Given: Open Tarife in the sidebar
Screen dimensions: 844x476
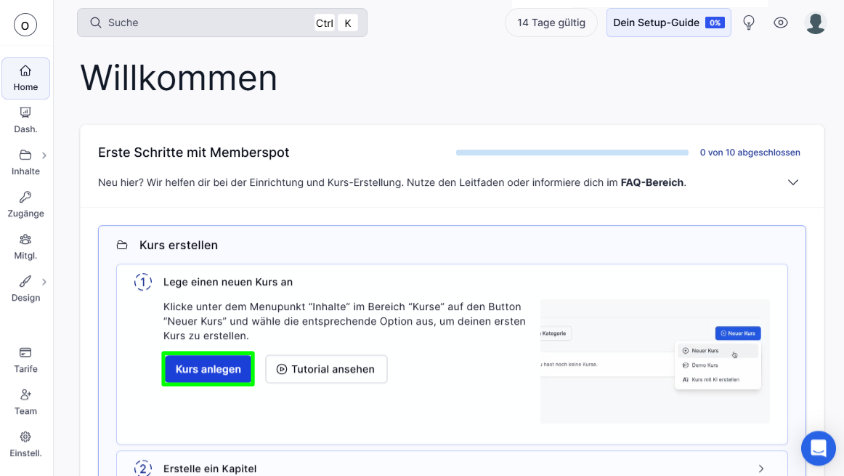Looking at the screenshot, I should 25,360.
